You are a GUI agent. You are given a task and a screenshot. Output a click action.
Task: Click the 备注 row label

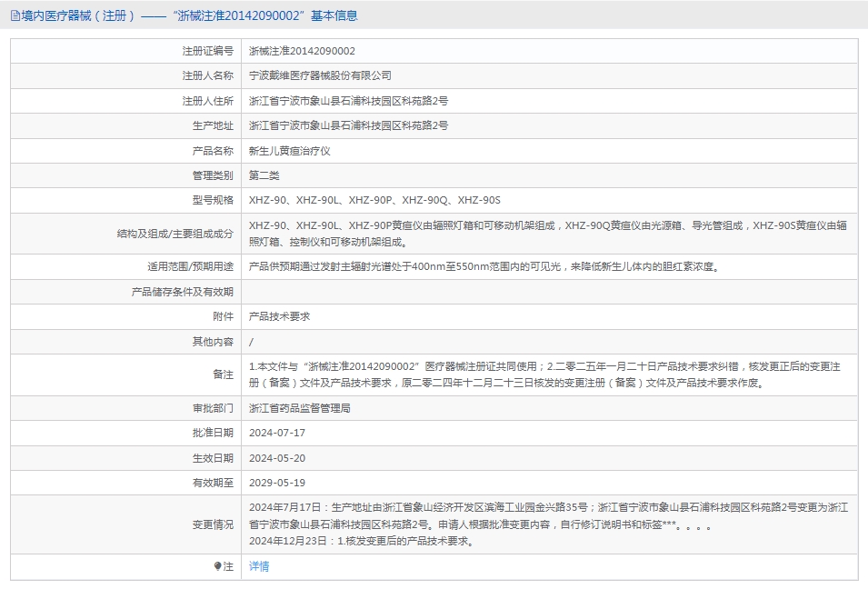pos(223,374)
